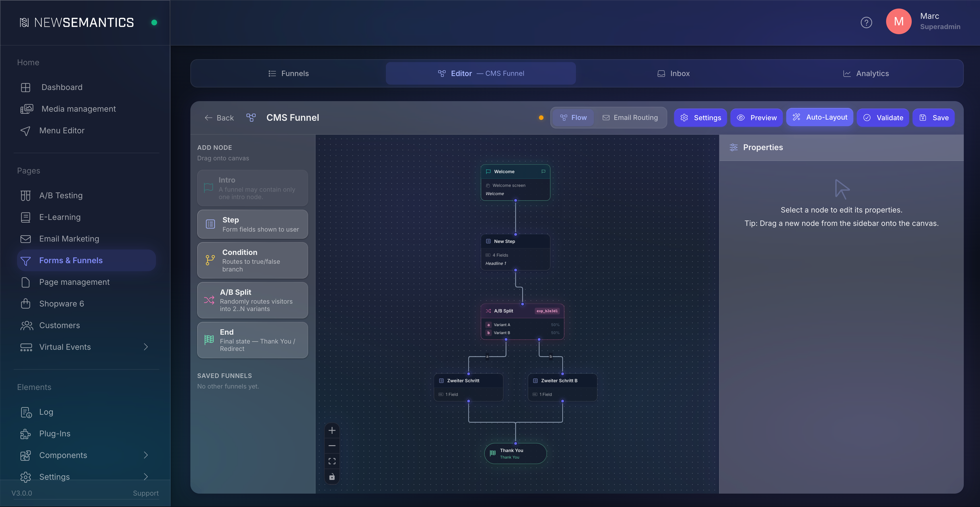Viewport: 980px width, 507px height.
Task: Click the Properties panel sliders icon
Action: [734, 148]
